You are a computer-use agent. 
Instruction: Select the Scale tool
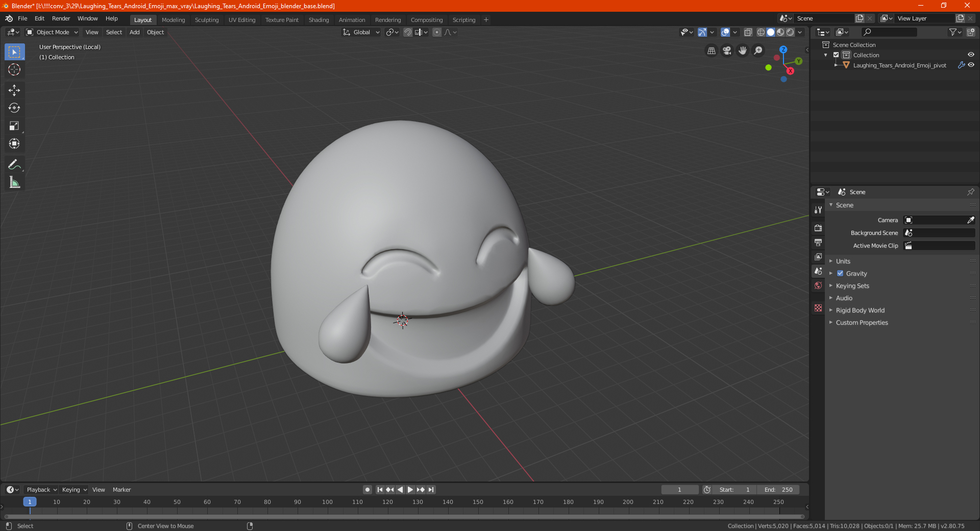14,126
